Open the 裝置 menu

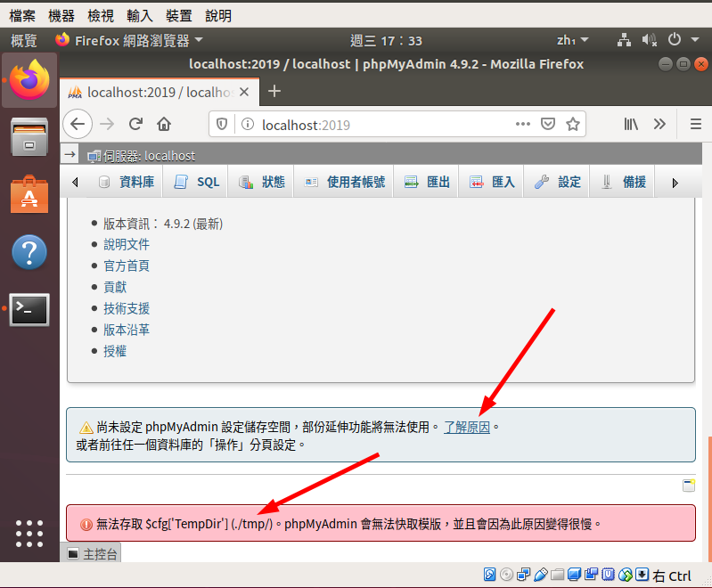click(x=179, y=16)
